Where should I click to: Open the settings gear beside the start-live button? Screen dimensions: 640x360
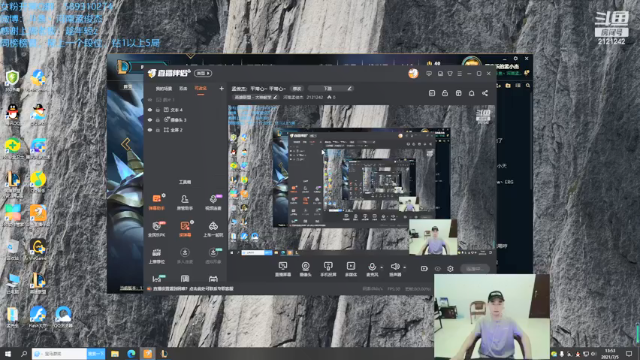coord(450,269)
